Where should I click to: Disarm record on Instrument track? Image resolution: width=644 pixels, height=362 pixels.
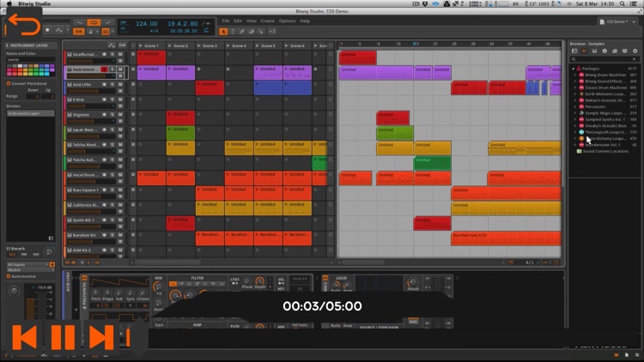click(x=104, y=69)
